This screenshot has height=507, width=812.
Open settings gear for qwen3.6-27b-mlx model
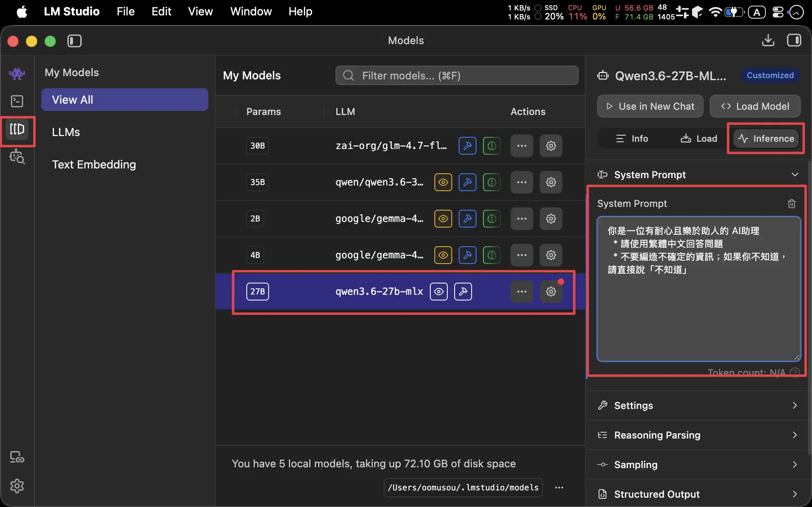click(551, 292)
